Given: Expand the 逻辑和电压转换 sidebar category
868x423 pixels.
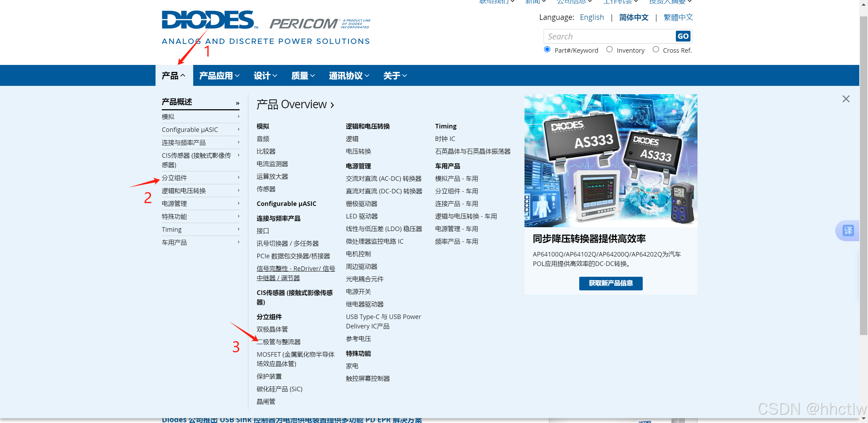Looking at the screenshot, I should point(201,191).
